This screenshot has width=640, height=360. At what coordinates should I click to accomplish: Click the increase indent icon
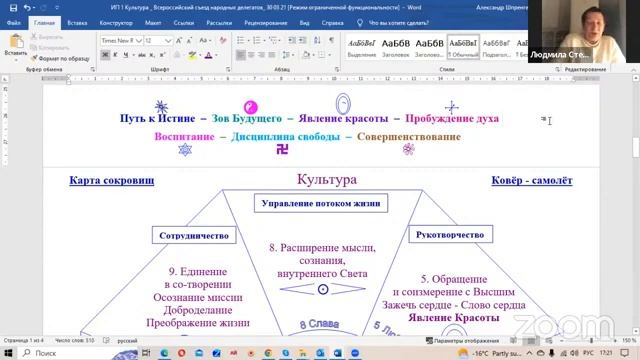pyautogui.click(x=302, y=40)
